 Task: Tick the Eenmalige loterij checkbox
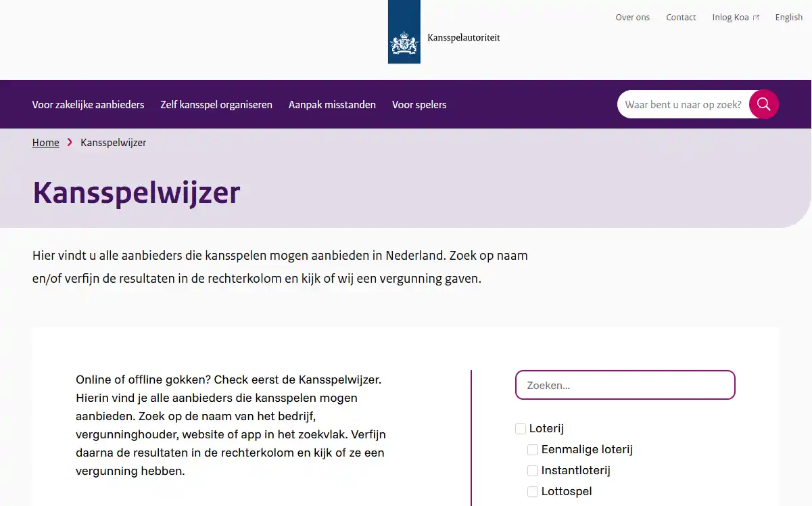click(533, 450)
